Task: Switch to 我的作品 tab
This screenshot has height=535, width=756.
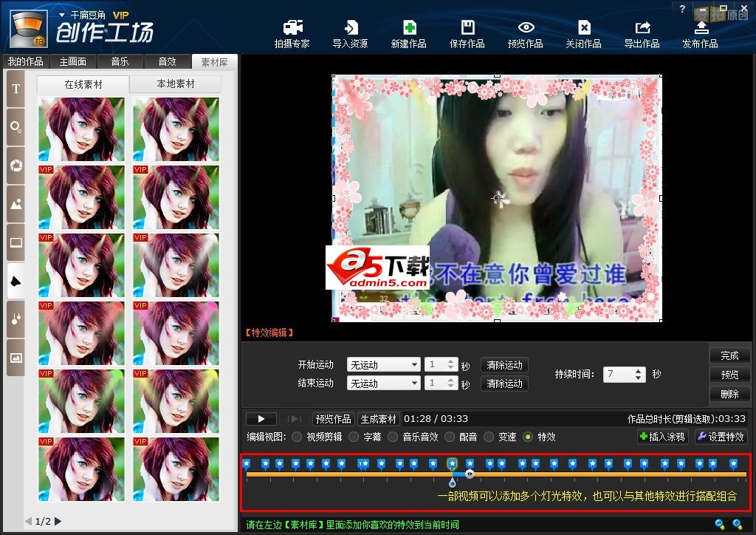Action: (x=26, y=62)
